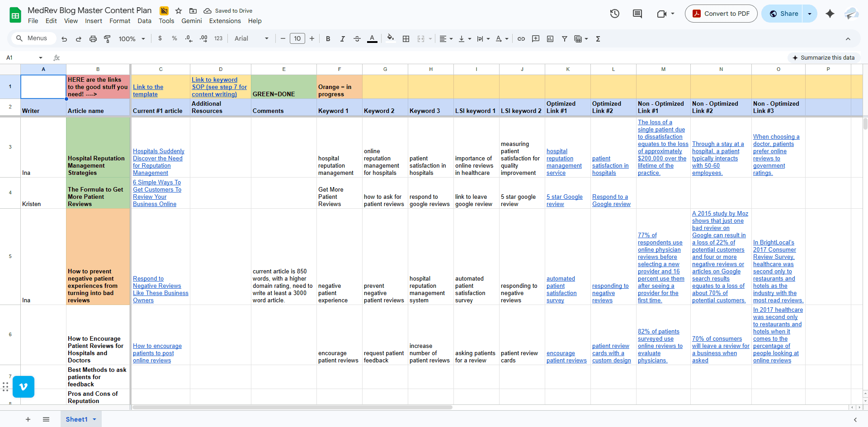Open horizontal align dropdown
The height and width of the screenshot is (427, 868).
(x=446, y=39)
